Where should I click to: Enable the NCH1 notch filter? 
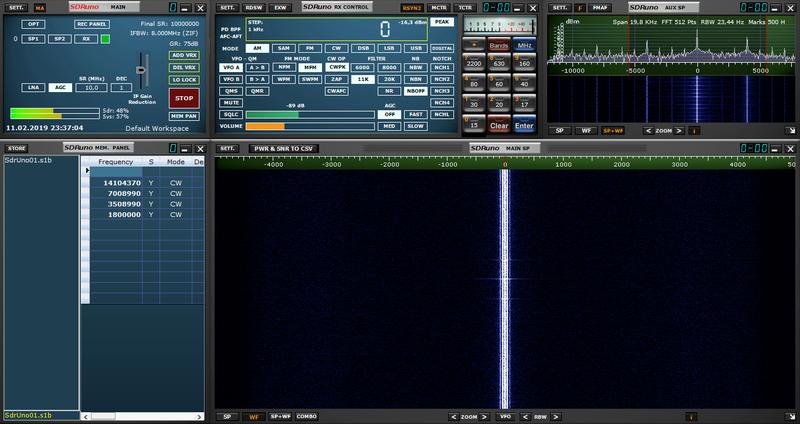pos(442,67)
